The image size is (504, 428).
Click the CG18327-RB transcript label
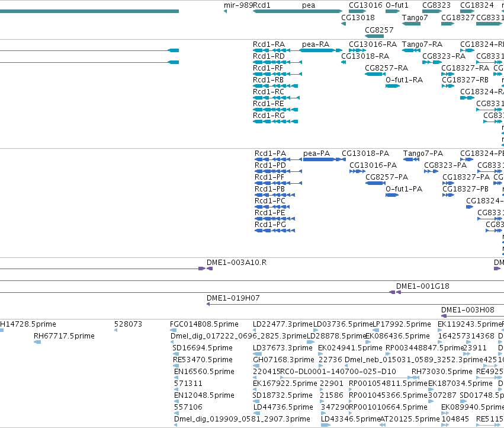click(465, 80)
